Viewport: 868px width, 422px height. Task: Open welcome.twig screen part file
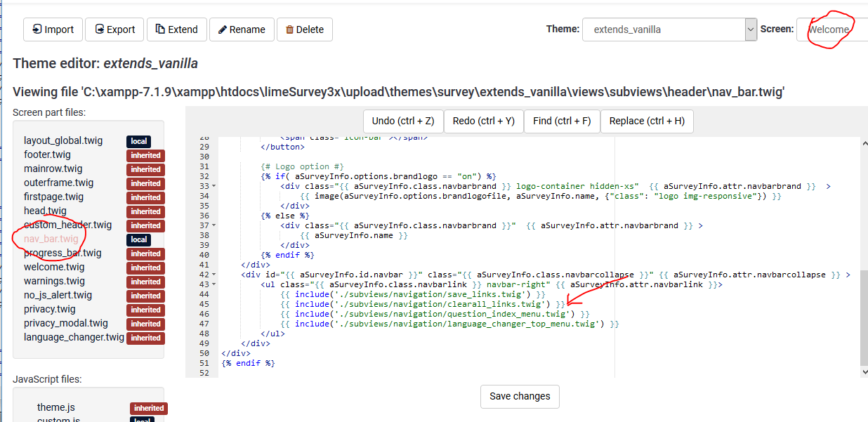click(x=54, y=267)
